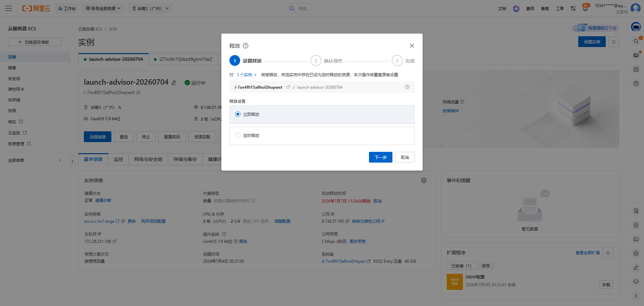Screen dimensions: 644x306
Task: Open the 网络与安全组 tab
Action: [148, 159]
